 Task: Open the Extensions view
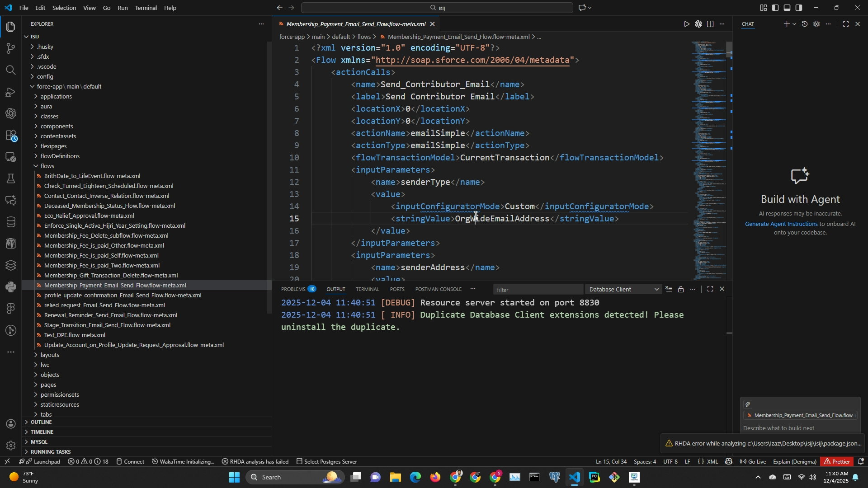pyautogui.click(x=11, y=136)
